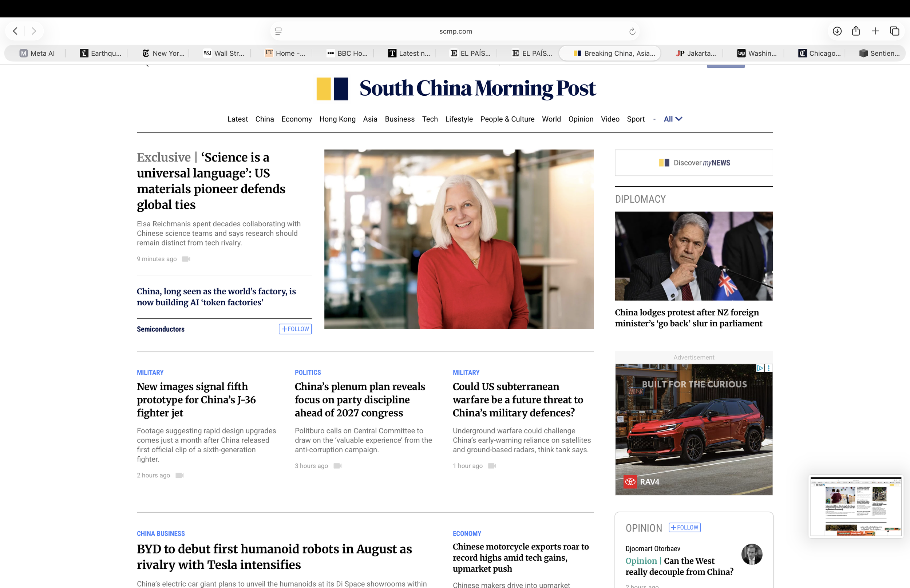Switch to the Sentien... tab

(x=879, y=53)
